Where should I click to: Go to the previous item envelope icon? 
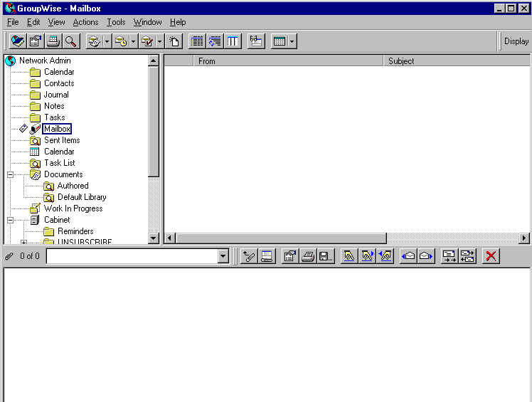pos(408,256)
